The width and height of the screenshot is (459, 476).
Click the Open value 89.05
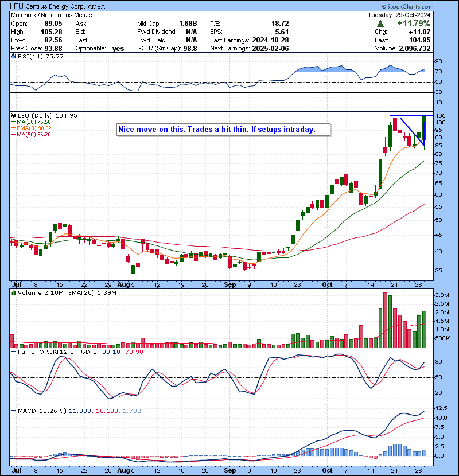tap(53, 24)
